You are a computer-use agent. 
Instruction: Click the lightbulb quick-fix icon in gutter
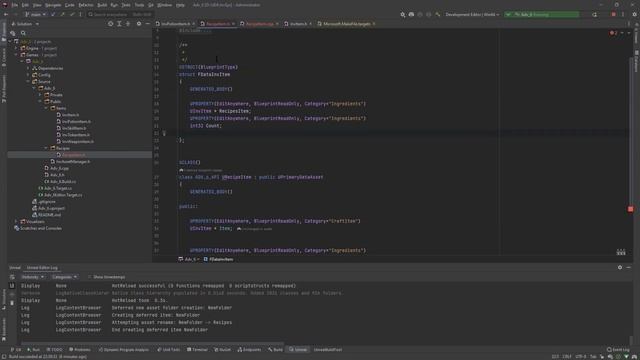pos(164,133)
